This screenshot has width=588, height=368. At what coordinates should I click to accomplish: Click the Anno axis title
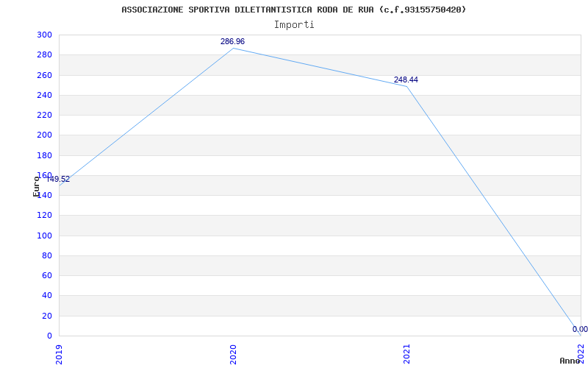click(570, 361)
